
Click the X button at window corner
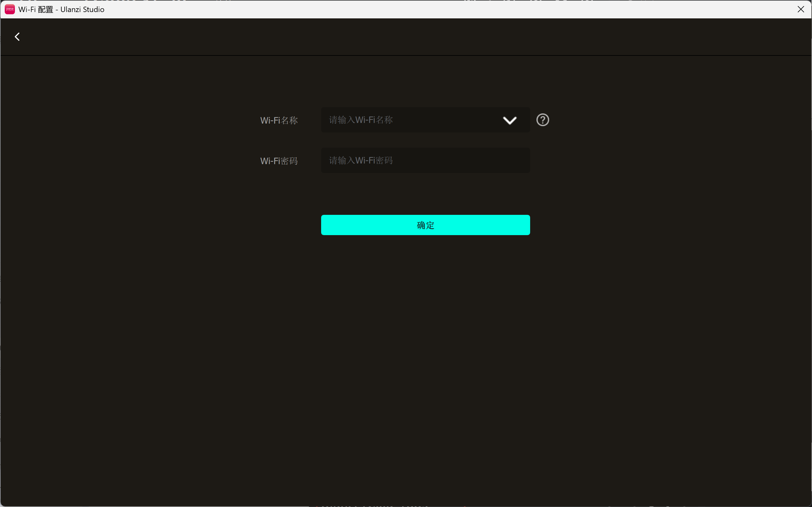tap(801, 9)
